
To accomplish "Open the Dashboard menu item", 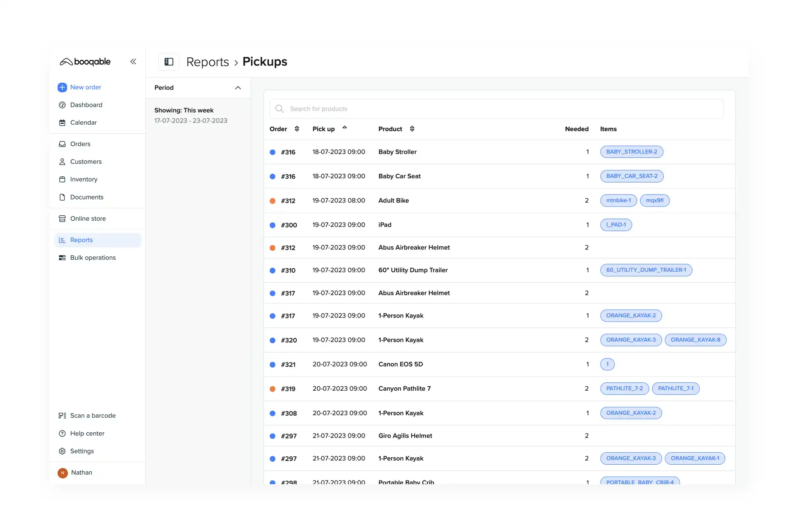I will 86,104.
